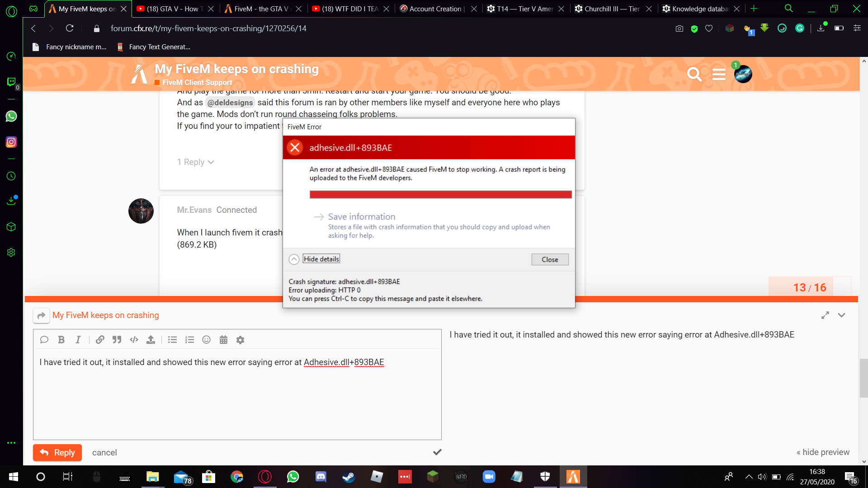Open GX Control speedometer icon in sidebar

(11, 56)
